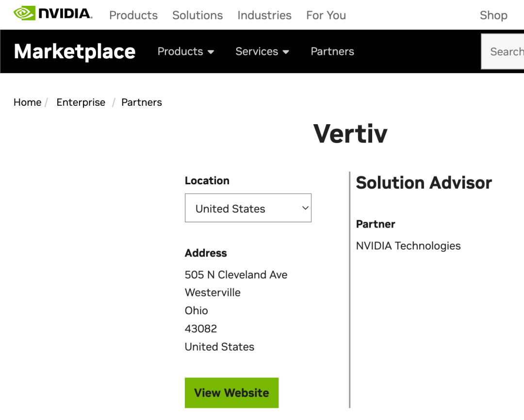The image size is (524, 420).
Task: Click the Partners breadcrumb link
Action: [142, 102]
